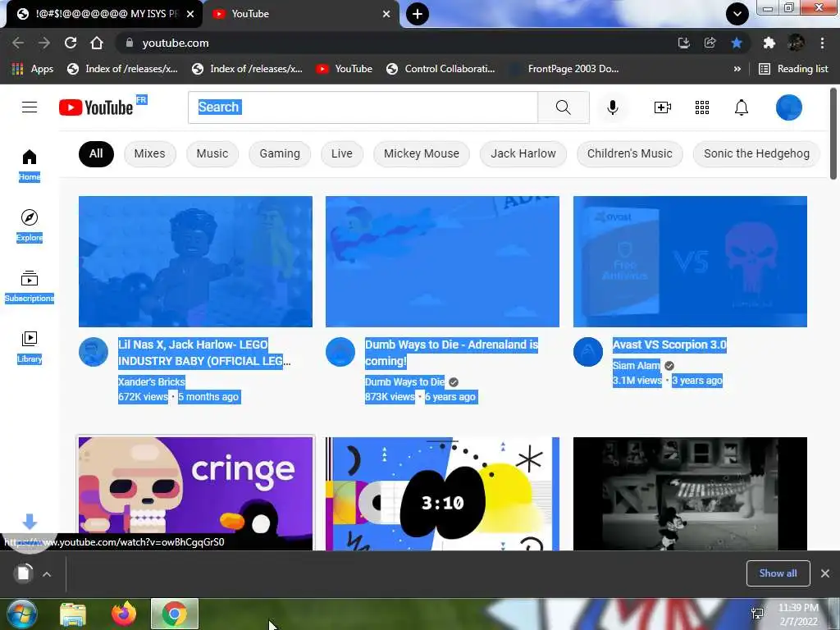Open the Create video camera icon
840x630 pixels.
coord(663,107)
